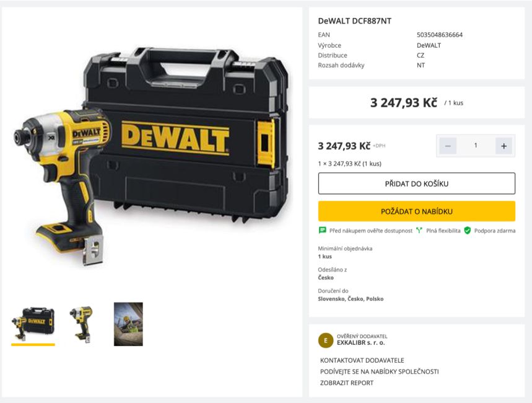Select the drill with case thumbnail
Viewport: 532px width, 403px height.
[x=33, y=324]
